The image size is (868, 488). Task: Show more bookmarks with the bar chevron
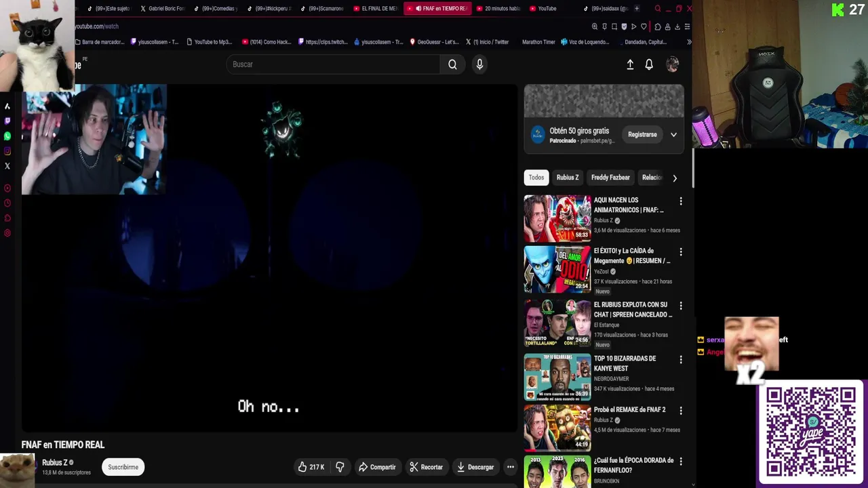(689, 42)
